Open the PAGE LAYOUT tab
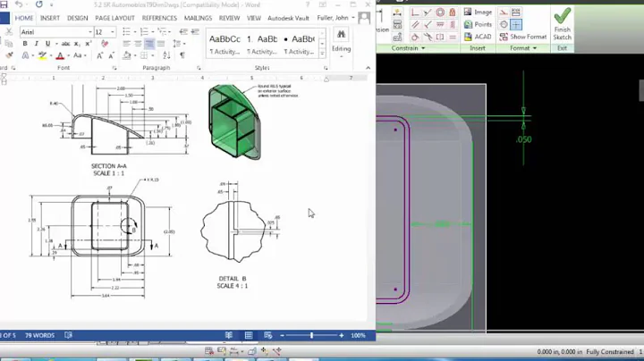This screenshot has height=361, width=644. (x=115, y=18)
